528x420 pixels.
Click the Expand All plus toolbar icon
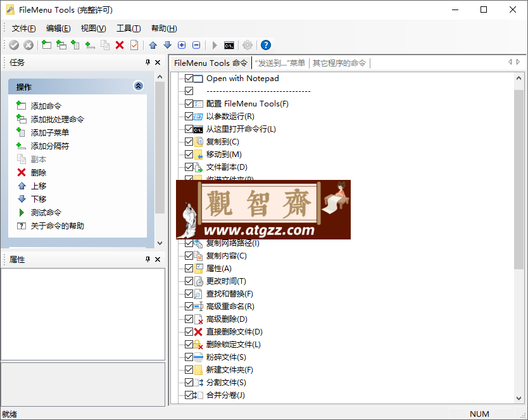click(x=182, y=45)
